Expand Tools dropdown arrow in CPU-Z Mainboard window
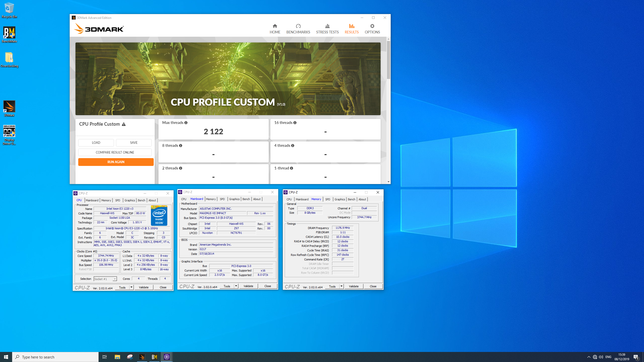Screen dimensions: 644x362 pos(236,286)
